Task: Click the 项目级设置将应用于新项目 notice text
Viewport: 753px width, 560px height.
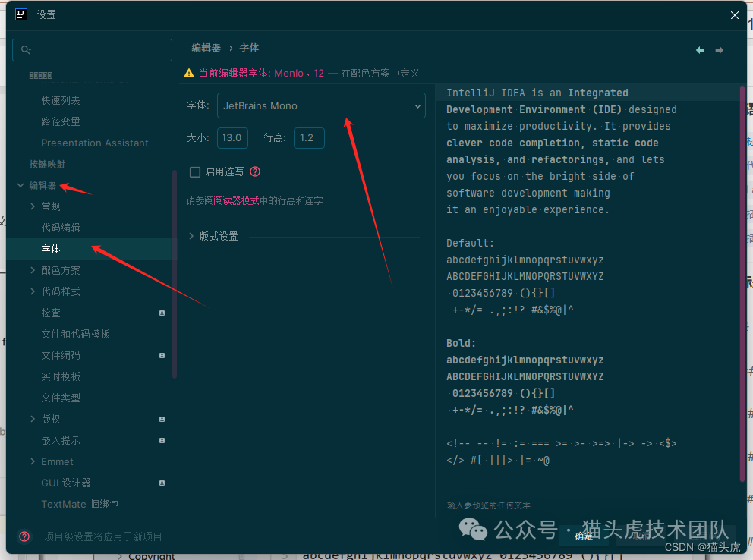Action: coord(102,536)
